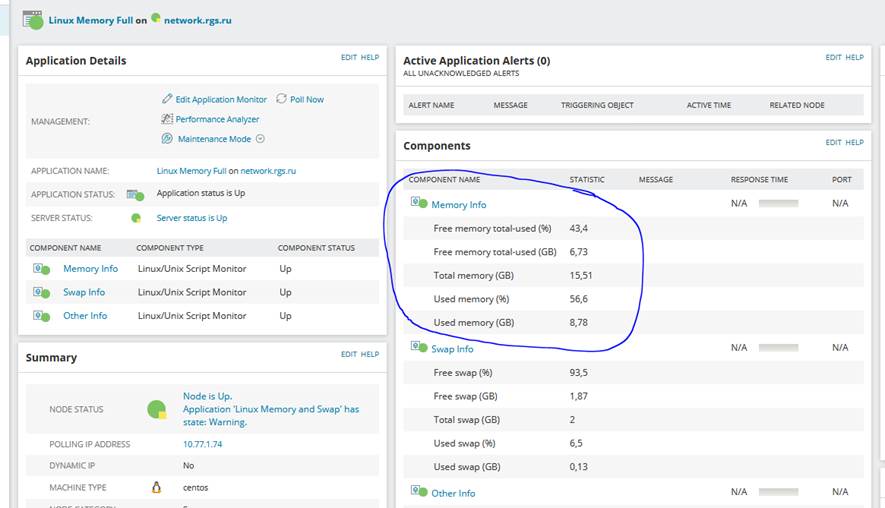The height and width of the screenshot is (508, 885).
Task: Click the application icon in the page header
Action: point(33,20)
